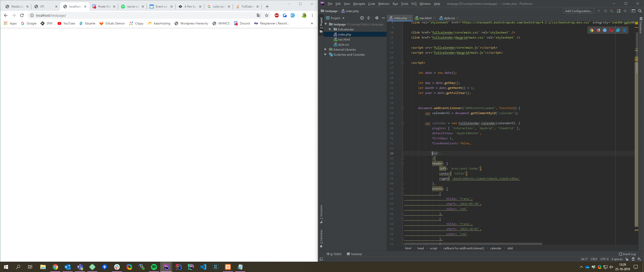Open page in Firefox browser icon
This screenshot has width=644, height=272.
(x=598, y=30)
